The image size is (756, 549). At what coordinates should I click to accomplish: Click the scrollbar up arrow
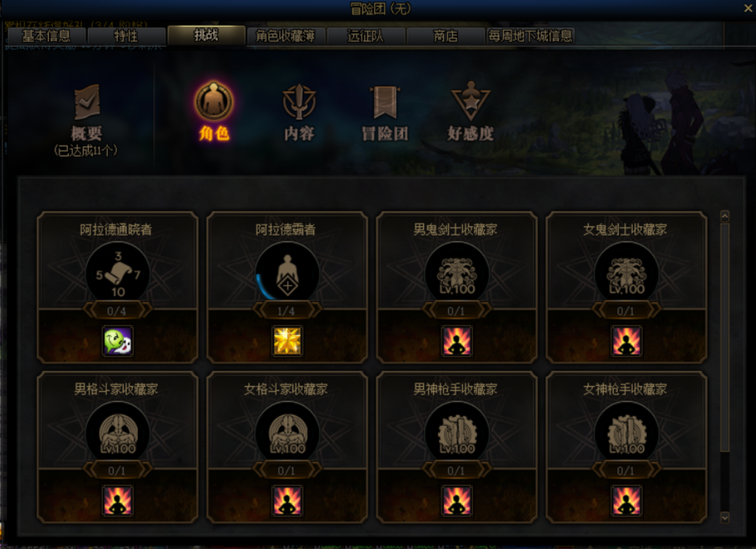click(725, 216)
